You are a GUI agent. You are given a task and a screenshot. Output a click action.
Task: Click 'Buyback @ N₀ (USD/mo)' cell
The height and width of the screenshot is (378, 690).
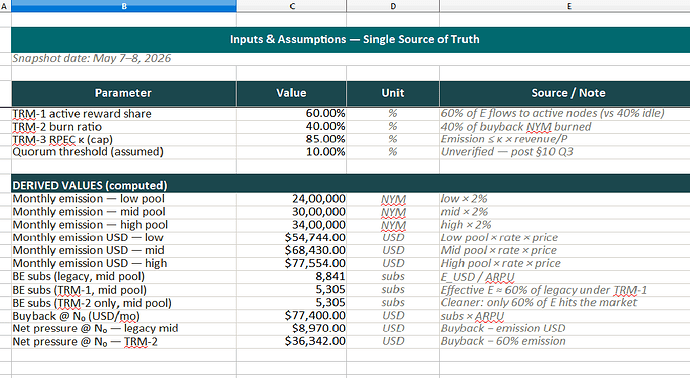point(124,316)
